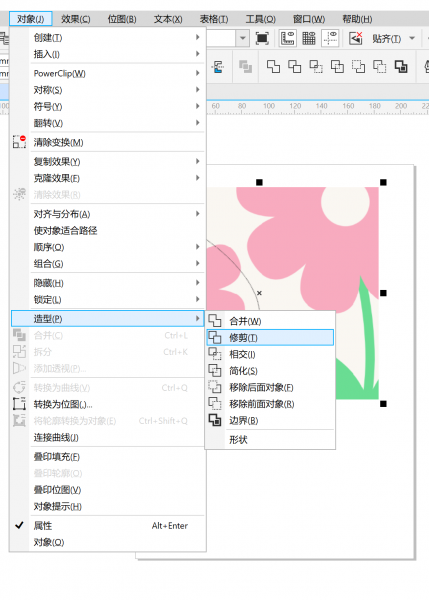Image resolution: width=429 pixels, height=600 pixels.
Task: Click 移除前面对象(B) in submenu
Action: pos(270,404)
